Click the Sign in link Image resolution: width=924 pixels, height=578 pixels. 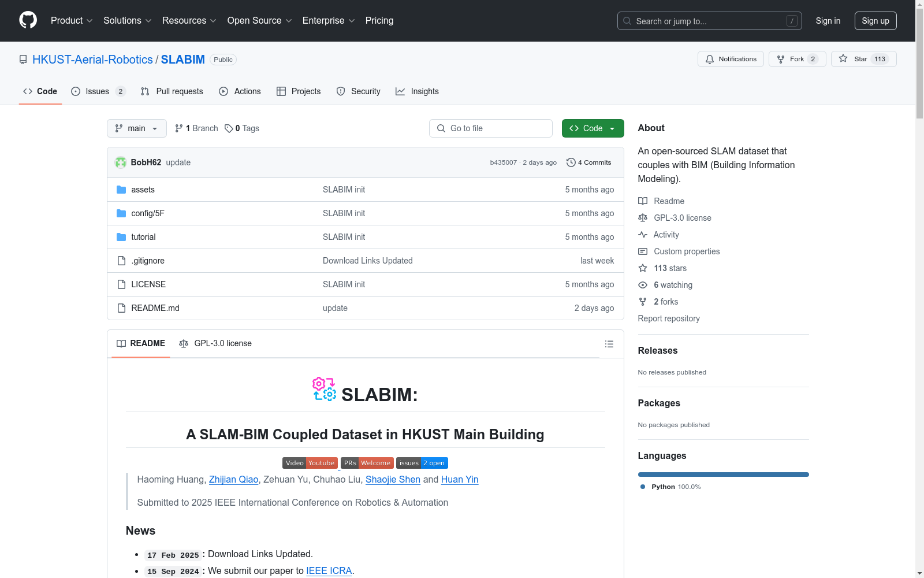[828, 21]
